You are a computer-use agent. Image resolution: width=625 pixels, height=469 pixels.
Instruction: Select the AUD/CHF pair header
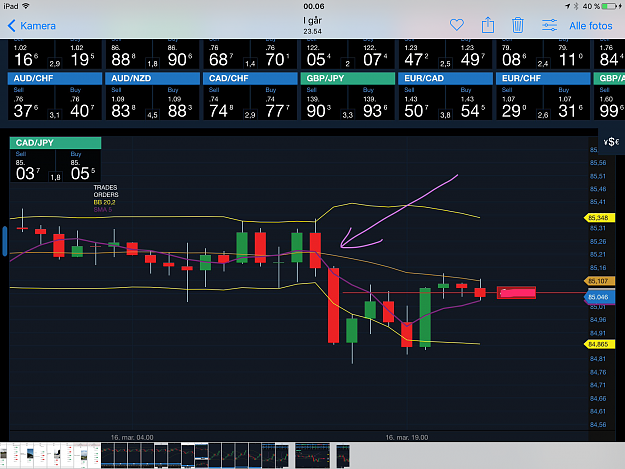click(55, 78)
